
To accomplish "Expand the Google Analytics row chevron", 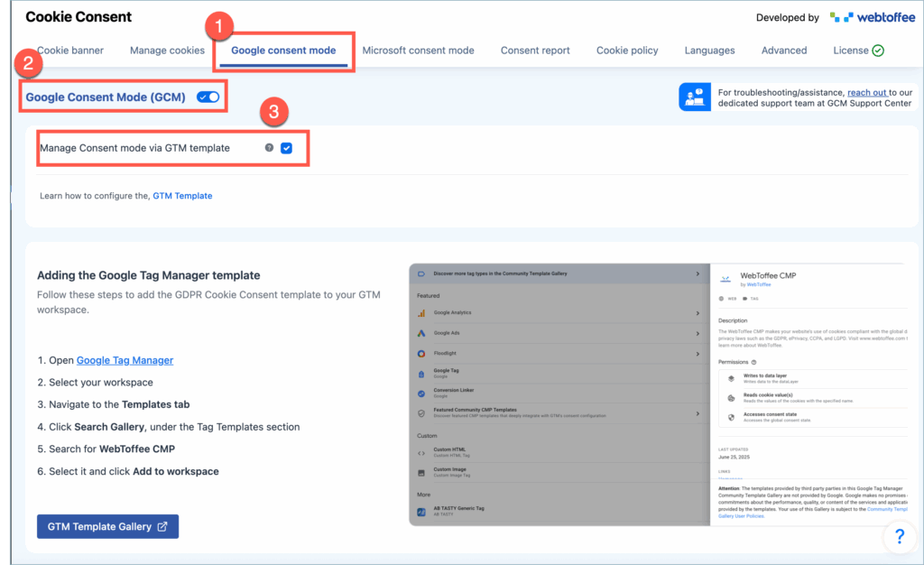I will tap(698, 313).
